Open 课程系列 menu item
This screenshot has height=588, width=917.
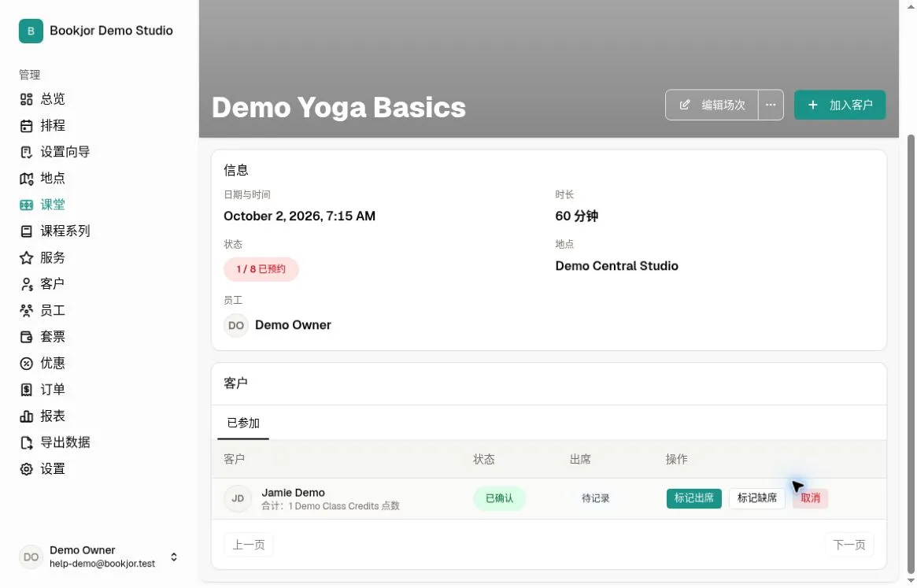click(65, 231)
